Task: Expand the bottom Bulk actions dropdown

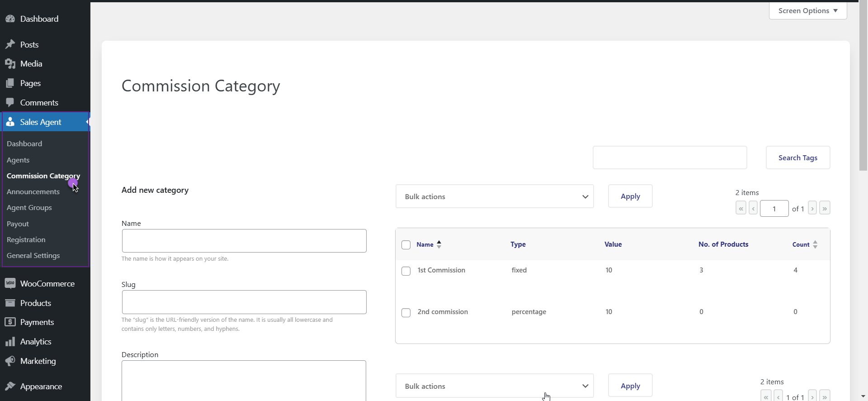Action: [495, 386]
